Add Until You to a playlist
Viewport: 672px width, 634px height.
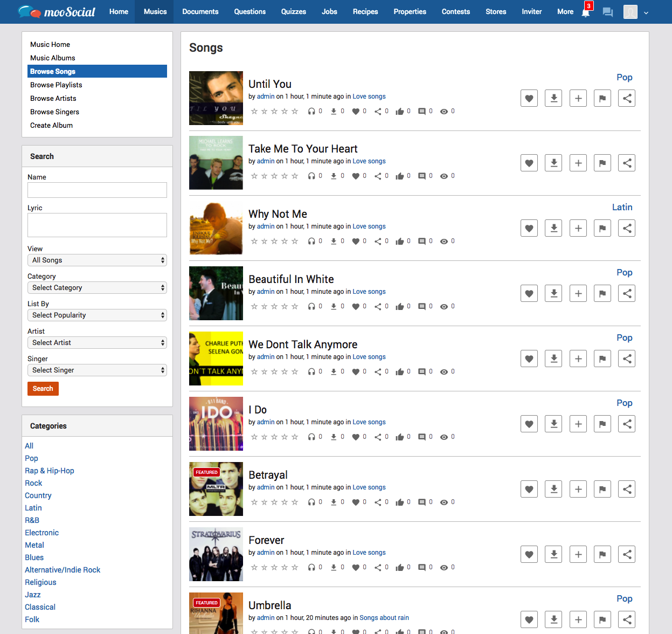(578, 98)
